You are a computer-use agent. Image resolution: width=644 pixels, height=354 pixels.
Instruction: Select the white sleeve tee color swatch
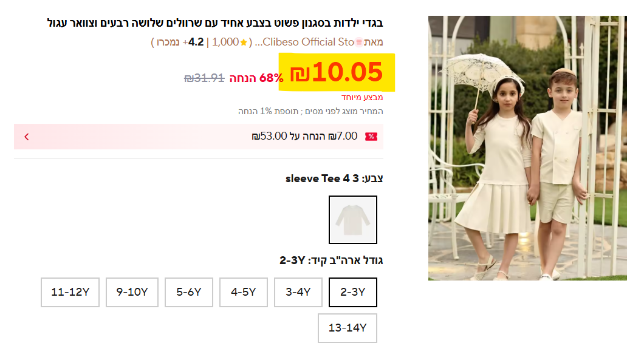pyautogui.click(x=353, y=220)
